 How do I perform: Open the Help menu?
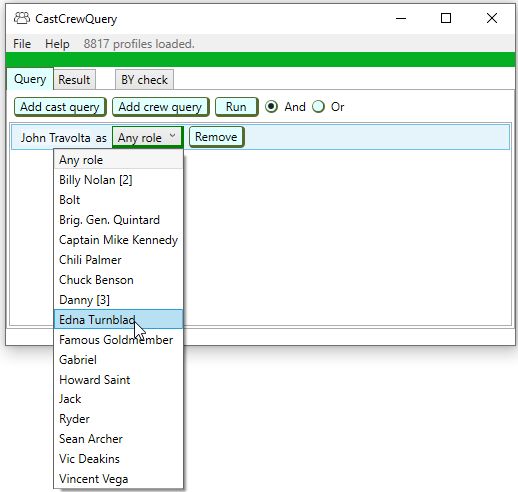(57, 44)
